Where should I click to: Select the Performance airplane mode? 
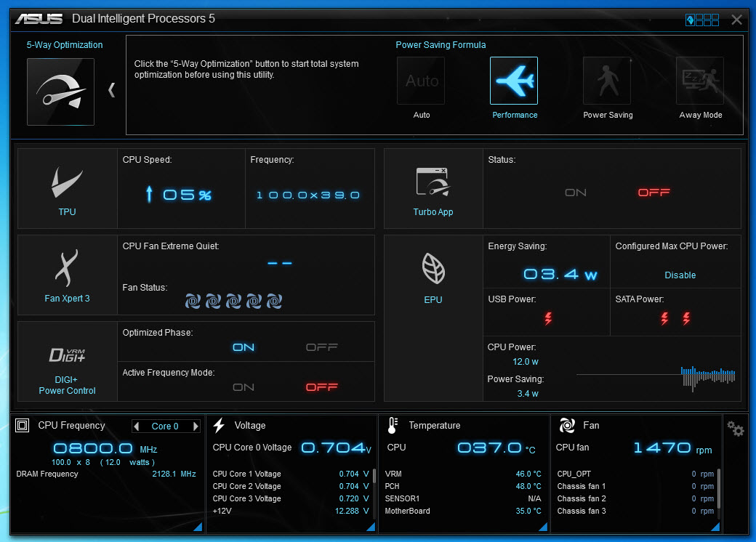point(514,81)
